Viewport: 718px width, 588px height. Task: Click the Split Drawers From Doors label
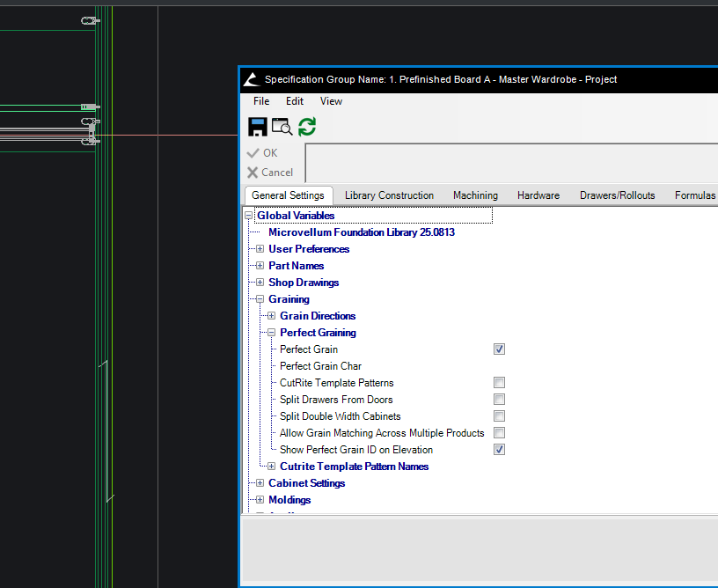tap(336, 400)
